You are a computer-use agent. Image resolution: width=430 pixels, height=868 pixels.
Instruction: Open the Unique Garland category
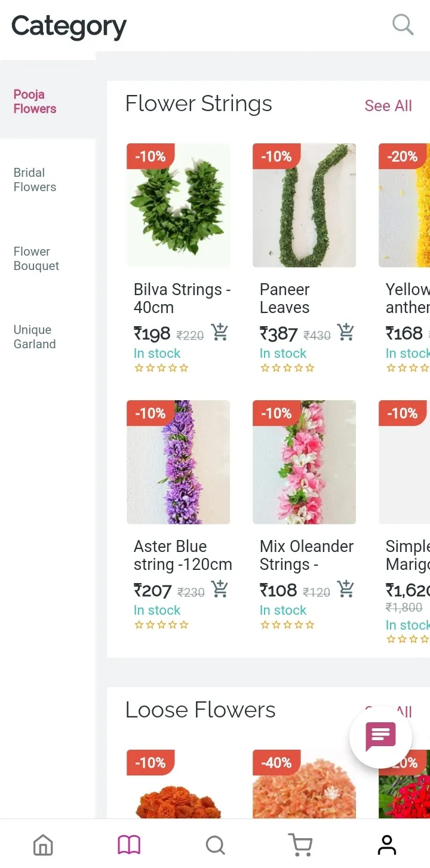[x=35, y=337]
